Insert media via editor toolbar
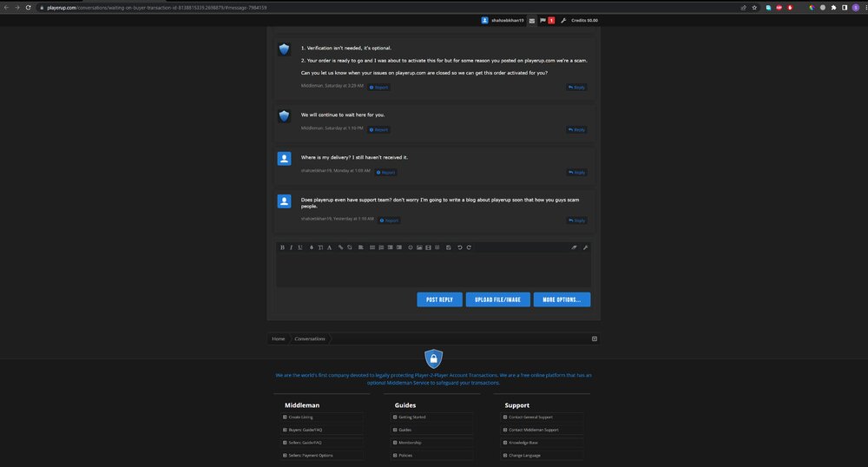 [x=429, y=247]
